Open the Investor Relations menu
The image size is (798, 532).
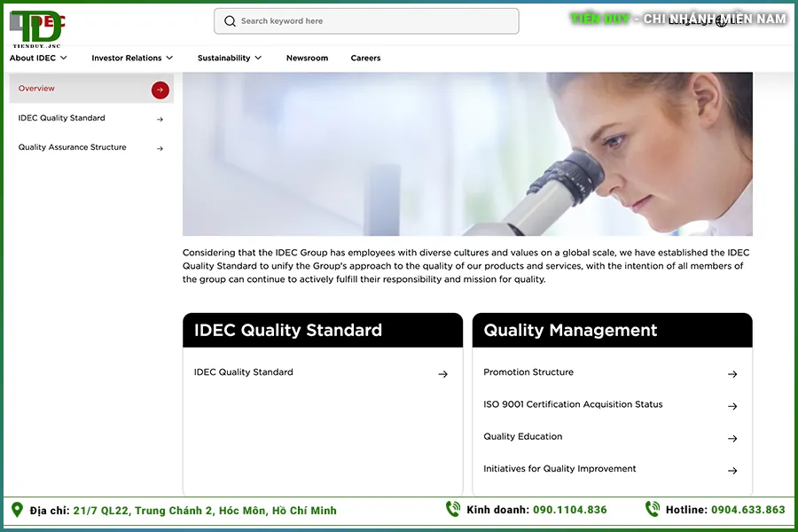coord(132,58)
